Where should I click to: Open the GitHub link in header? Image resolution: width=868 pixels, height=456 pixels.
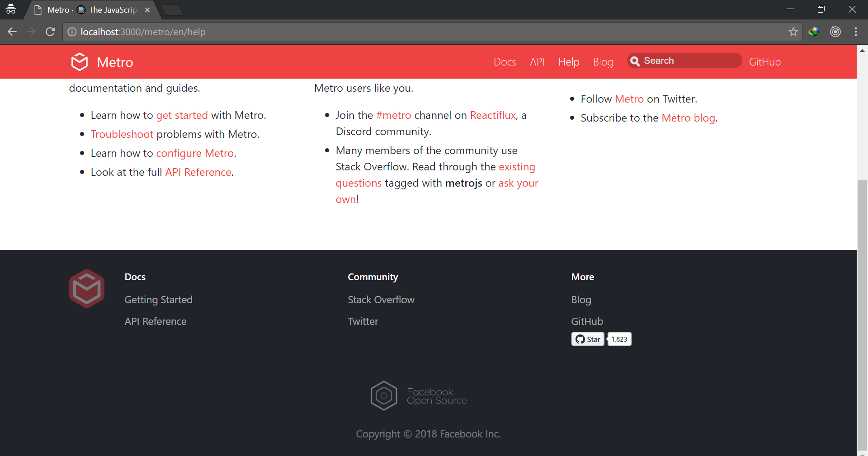(x=765, y=62)
